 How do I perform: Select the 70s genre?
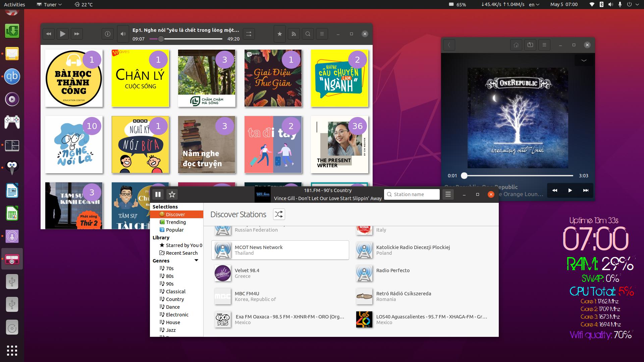tap(176, 268)
